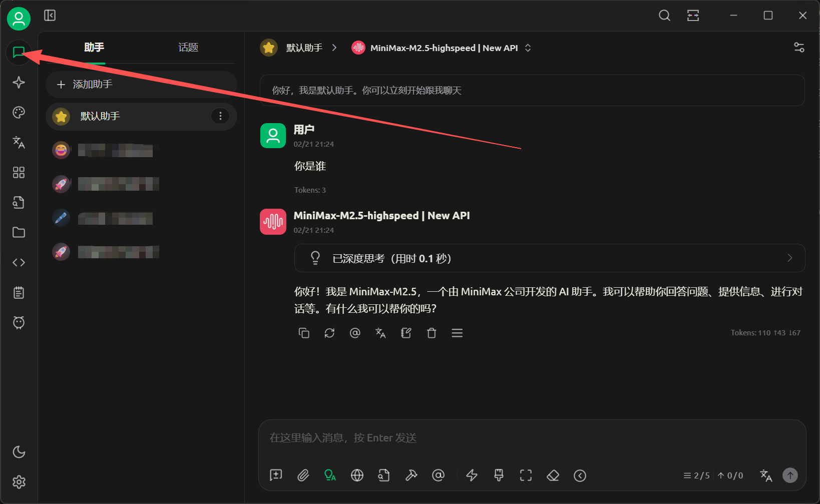Send the message with arrow button
The width and height of the screenshot is (820, 504).
[790, 475]
